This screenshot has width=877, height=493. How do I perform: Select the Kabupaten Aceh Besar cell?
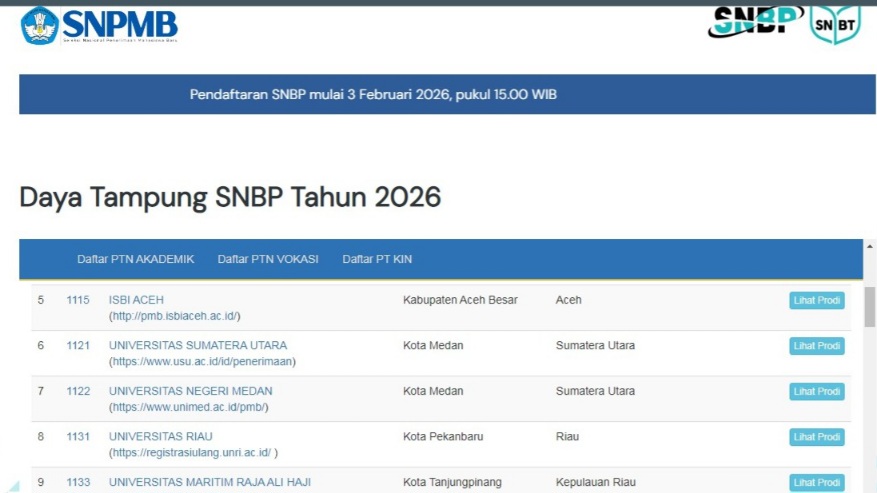(x=460, y=300)
